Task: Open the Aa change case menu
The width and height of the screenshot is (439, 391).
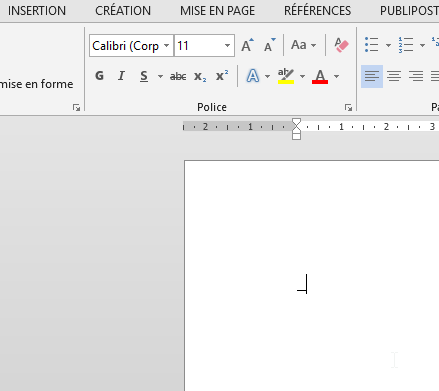Action: [303, 45]
